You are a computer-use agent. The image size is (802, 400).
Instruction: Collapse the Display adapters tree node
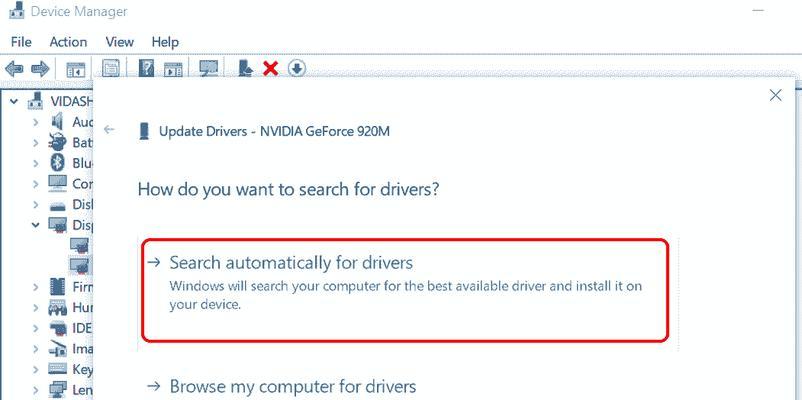click(x=35, y=225)
